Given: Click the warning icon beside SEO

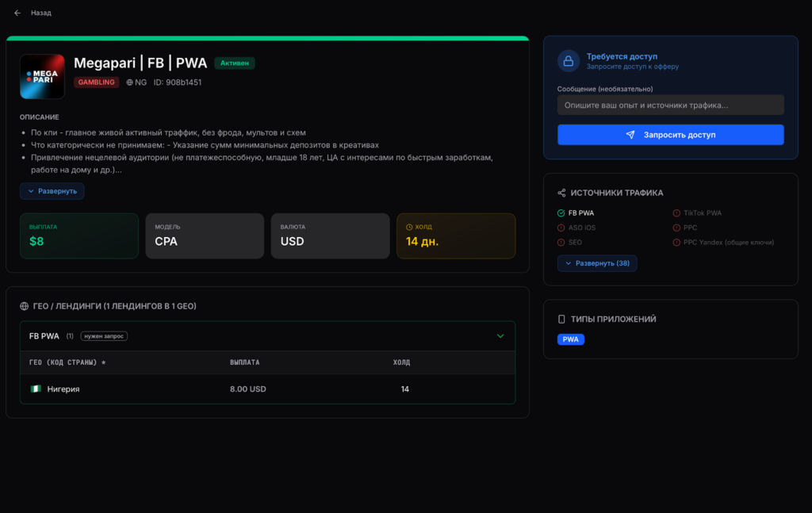Looking at the screenshot, I should 561,243.
